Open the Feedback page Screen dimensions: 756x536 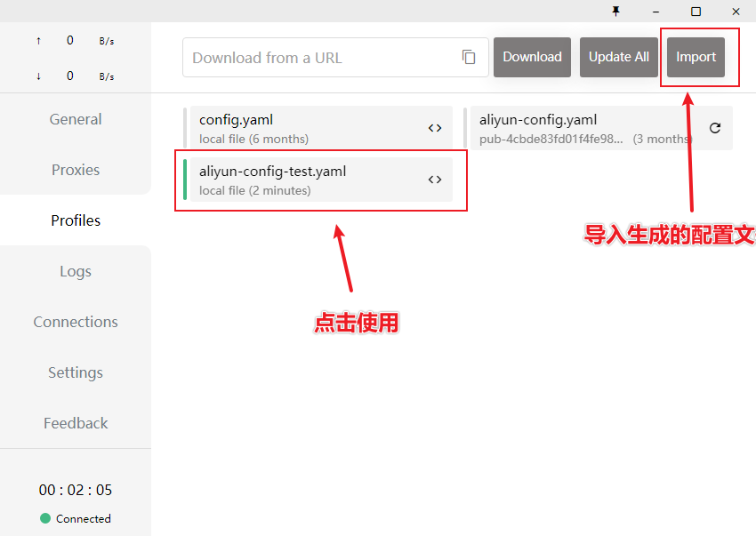coord(76,423)
